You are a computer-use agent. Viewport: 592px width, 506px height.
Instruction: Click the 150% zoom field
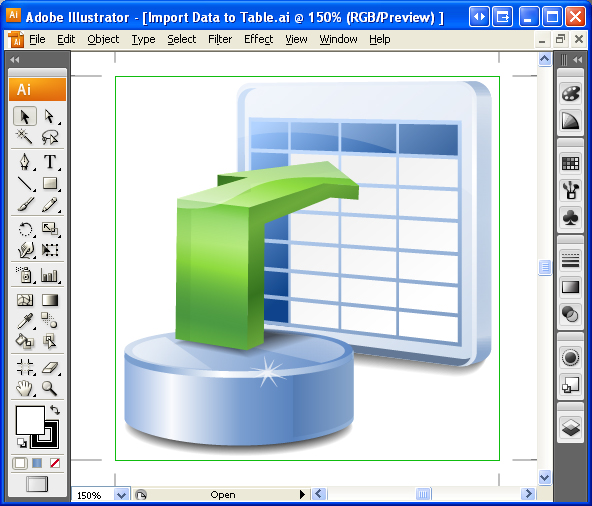[x=93, y=495]
